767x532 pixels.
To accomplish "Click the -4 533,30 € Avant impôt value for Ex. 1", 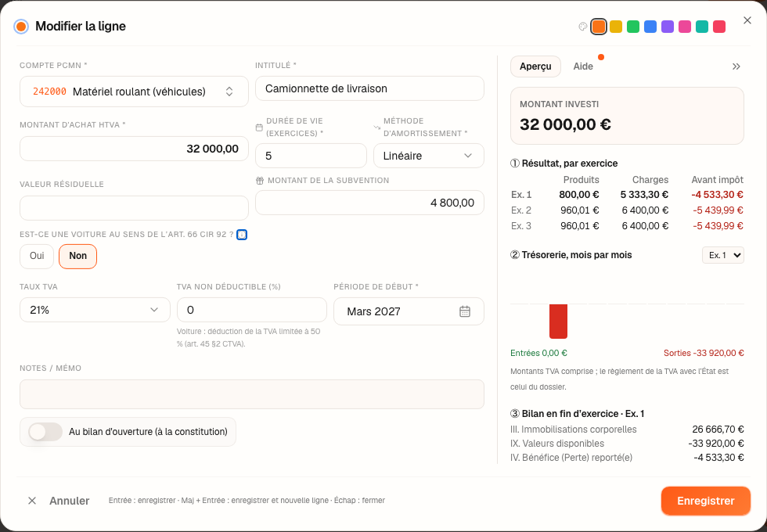I will click(717, 195).
